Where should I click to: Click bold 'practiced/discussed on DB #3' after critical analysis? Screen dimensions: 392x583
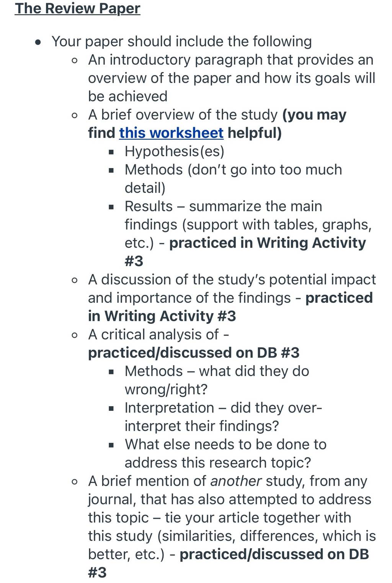click(x=194, y=353)
